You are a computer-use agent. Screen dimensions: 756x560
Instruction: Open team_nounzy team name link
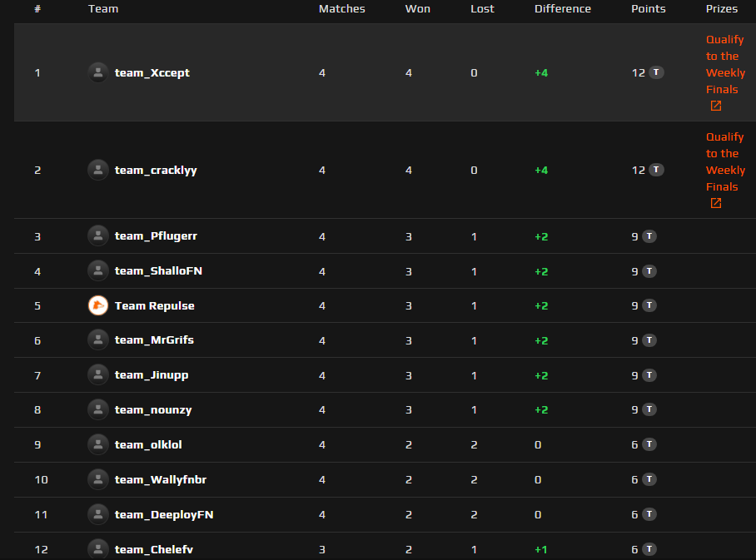153,410
